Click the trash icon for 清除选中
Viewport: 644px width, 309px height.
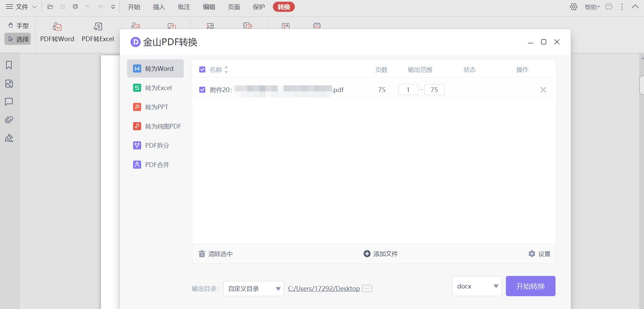(202, 254)
